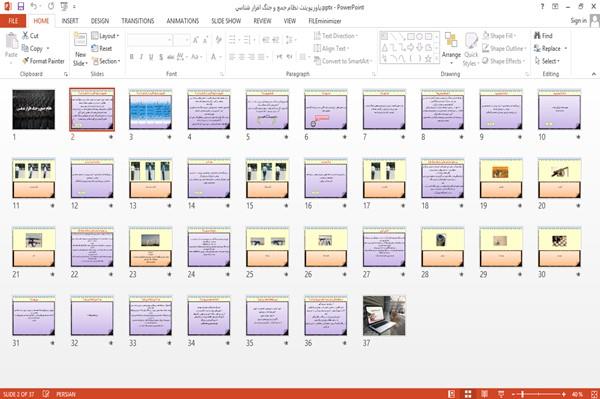The image size is (600, 399).
Task: Click the spell check icon in status bar
Action: click(46, 394)
